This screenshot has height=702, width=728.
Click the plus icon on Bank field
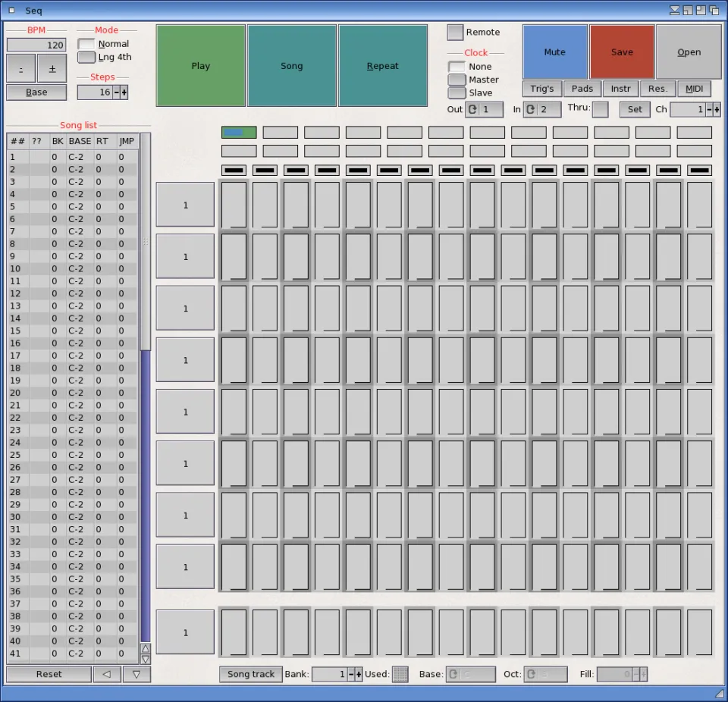point(359,674)
